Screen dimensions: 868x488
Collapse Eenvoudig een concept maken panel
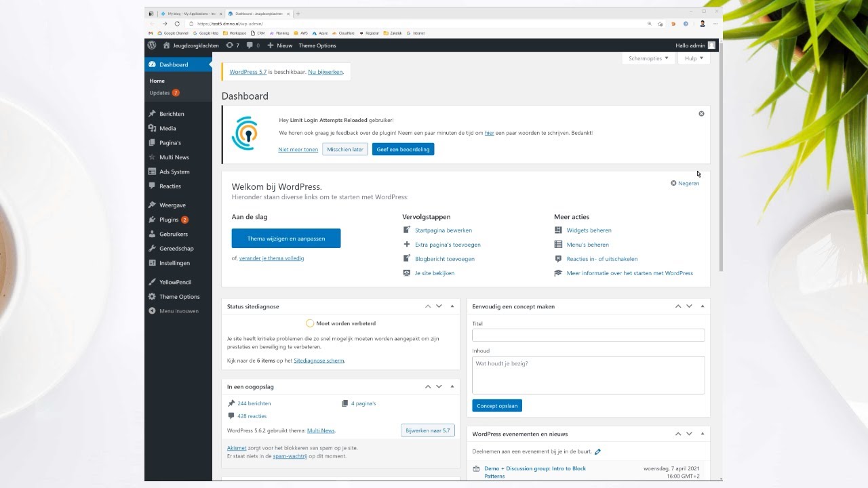703,306
